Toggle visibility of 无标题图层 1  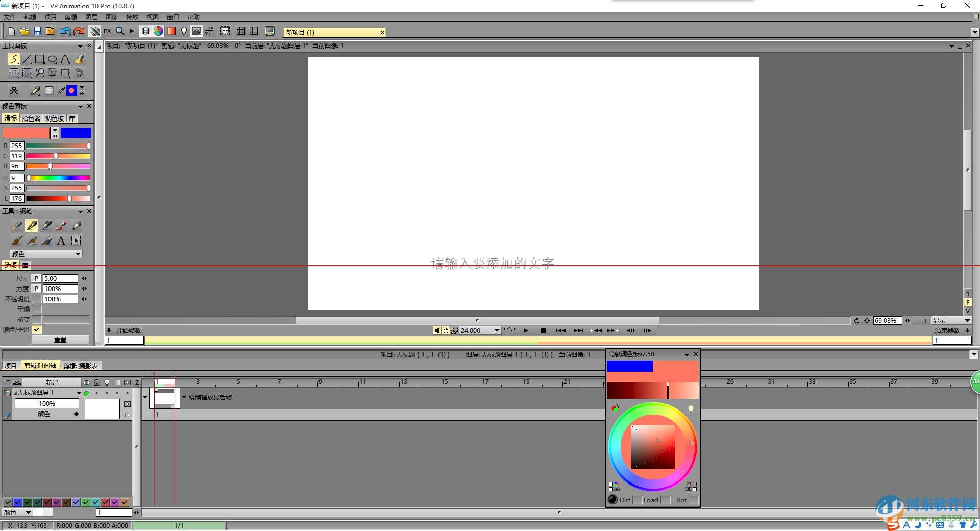86,393
